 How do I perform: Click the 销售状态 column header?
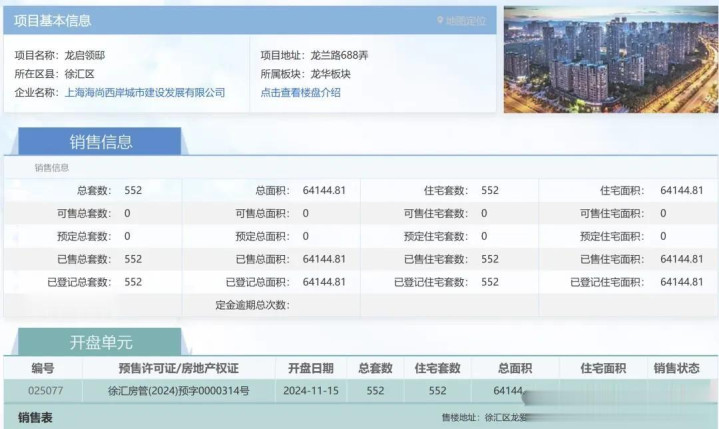click(x=678, y=368)
